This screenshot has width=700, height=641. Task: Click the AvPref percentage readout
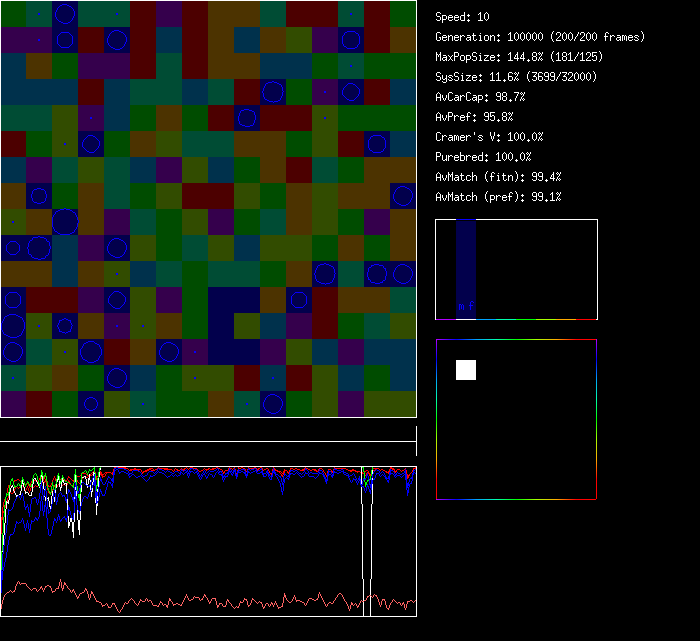coord(474,117)
